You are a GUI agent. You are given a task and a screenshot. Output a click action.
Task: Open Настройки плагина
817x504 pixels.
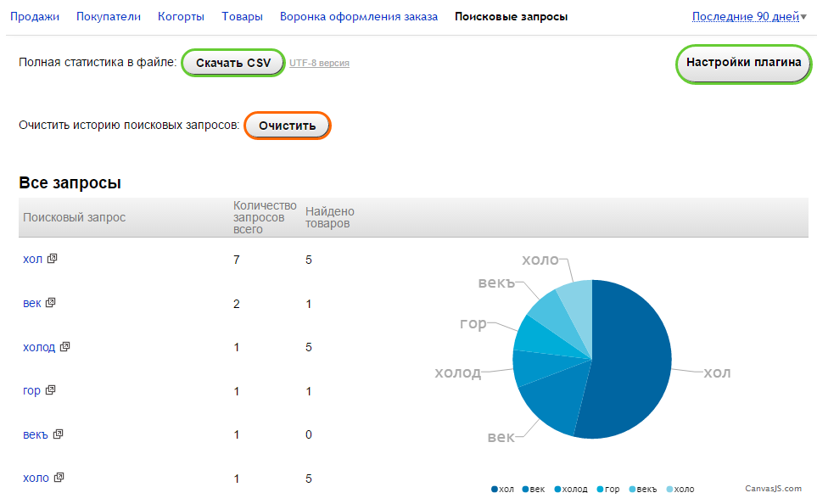tap(743, 63)
